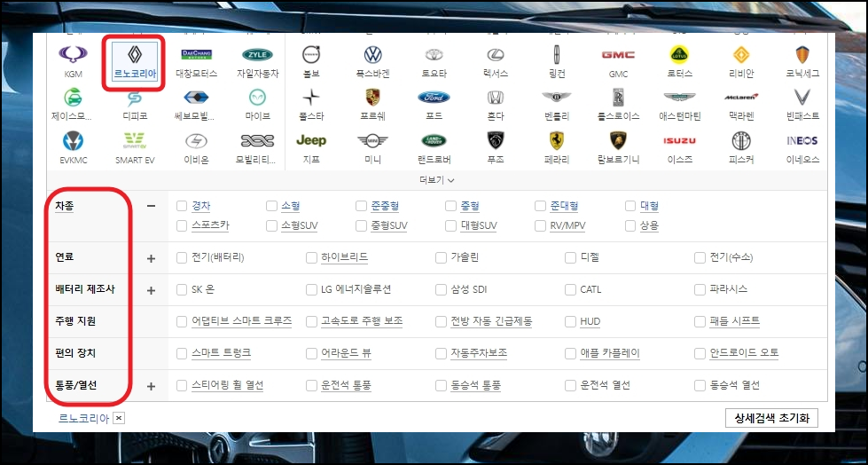The image size is (868, 465).
Task: Choose the Honda logo
Action: pyautogui.click(x=496, y=98)
